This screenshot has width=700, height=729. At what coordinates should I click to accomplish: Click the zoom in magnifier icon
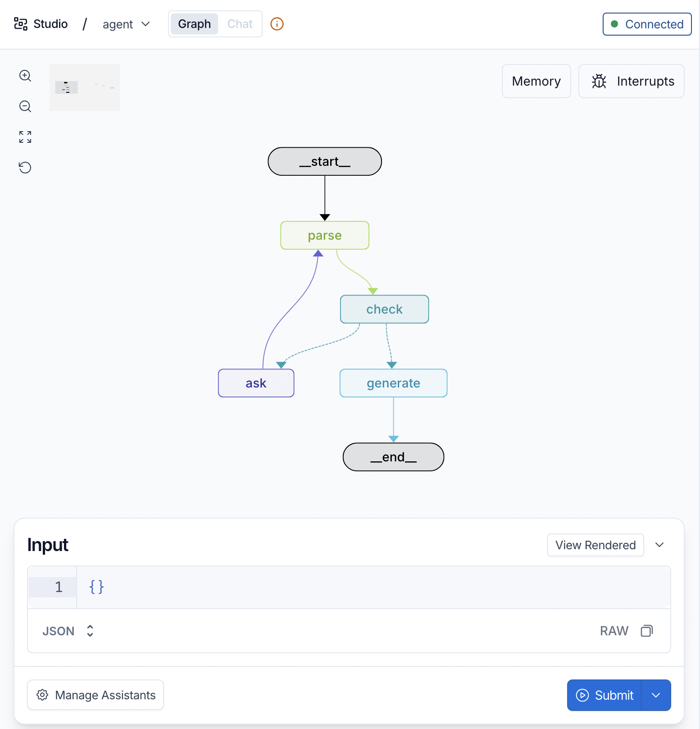click(x=25, y=76)
